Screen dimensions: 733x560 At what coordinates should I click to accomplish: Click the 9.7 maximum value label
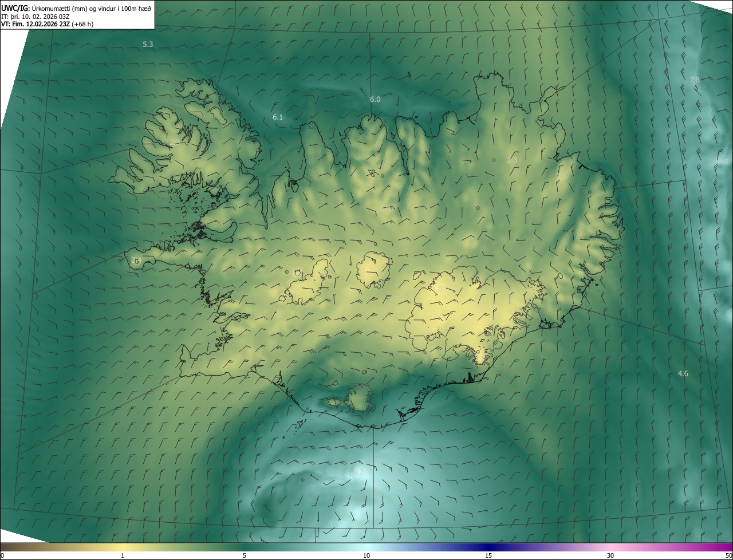(358, 472)
